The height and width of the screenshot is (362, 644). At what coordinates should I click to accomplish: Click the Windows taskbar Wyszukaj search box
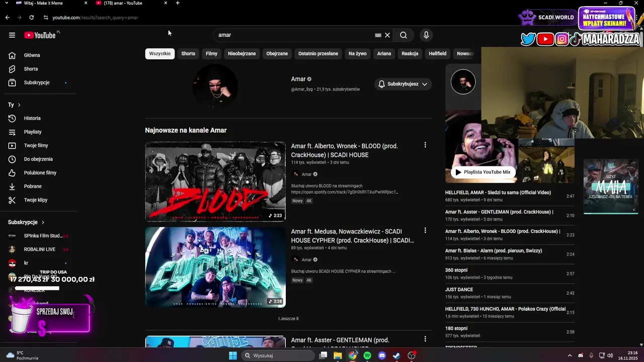pyautogui.click(x=278, y=355)
